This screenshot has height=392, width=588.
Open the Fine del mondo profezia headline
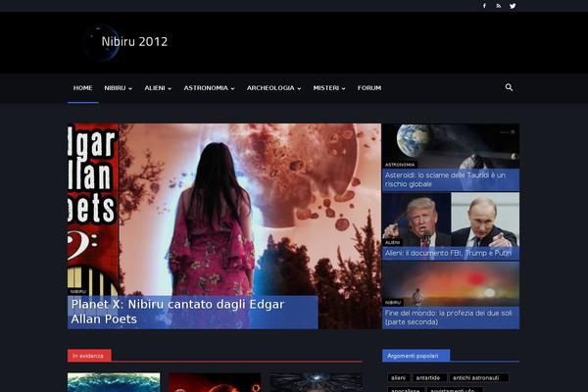(x=448, y=318)
